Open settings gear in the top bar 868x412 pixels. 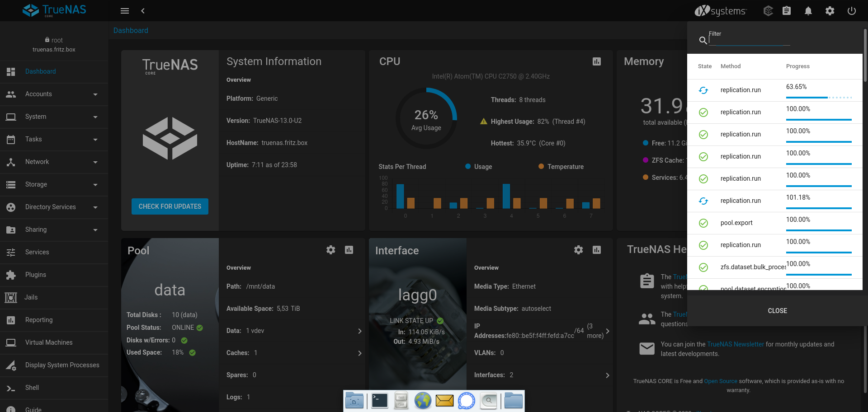[x=830, y=11]
